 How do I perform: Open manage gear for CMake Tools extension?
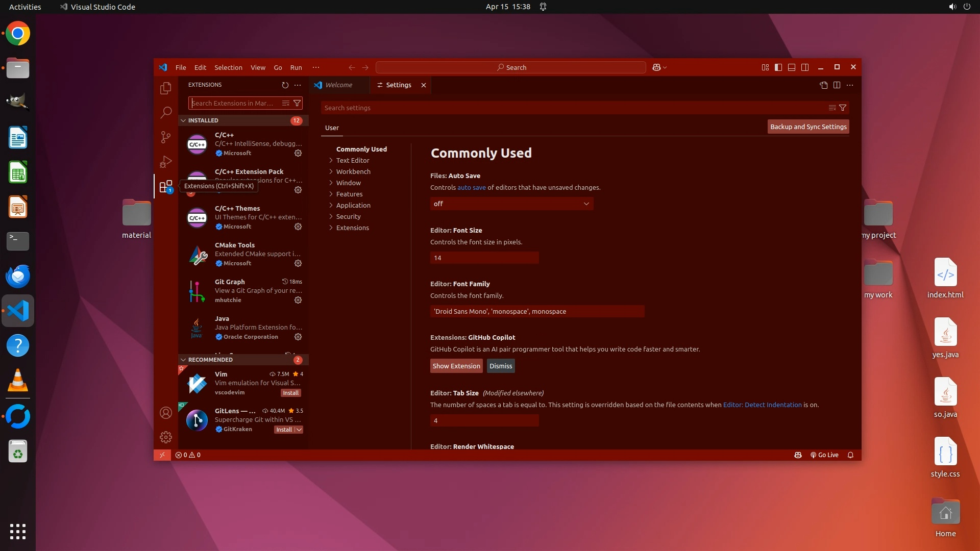click(x=298, y=263)
